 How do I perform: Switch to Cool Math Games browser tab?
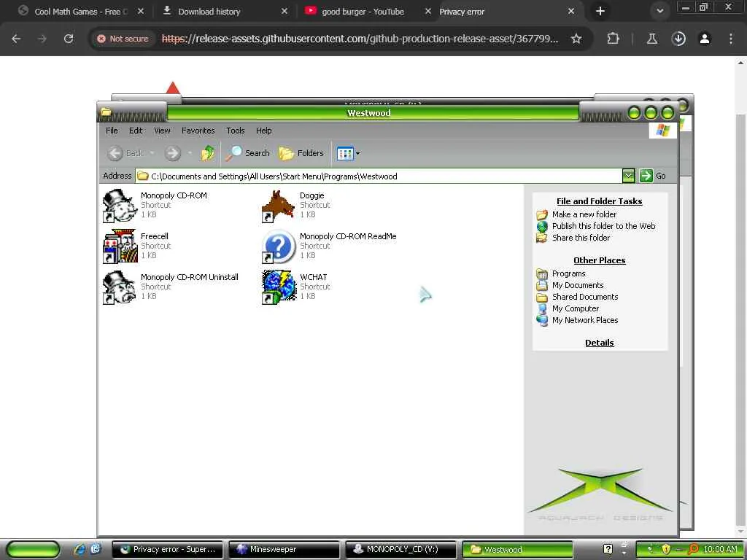coord(81,12)
